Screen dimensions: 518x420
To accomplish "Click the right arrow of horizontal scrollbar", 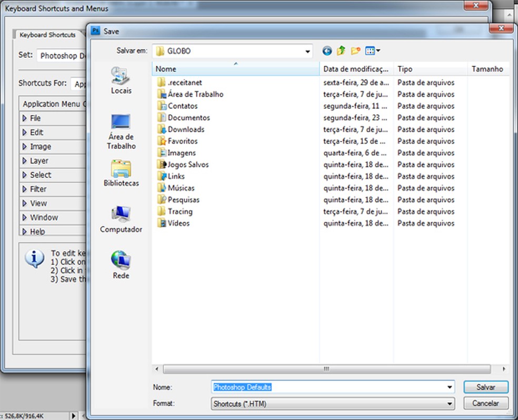I will [x=504, y=369].
